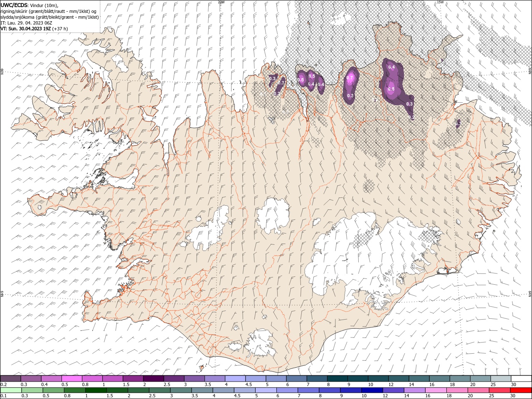Viewport: 532px width, 399px height.
Task: Pick the light lavender 4–4.5 swatch on upper scale
Action: [235, 379]
